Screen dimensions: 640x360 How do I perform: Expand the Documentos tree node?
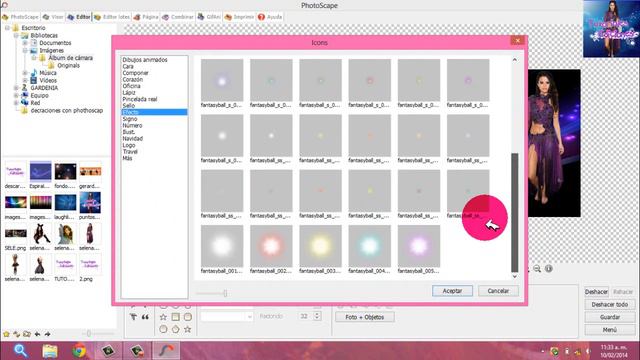[x=25, y=43]
